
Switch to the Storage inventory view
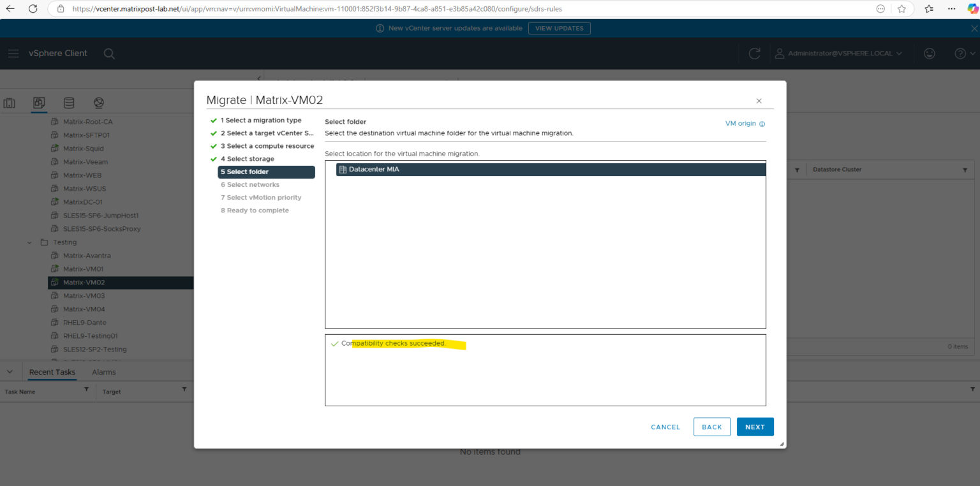point(68,103)
